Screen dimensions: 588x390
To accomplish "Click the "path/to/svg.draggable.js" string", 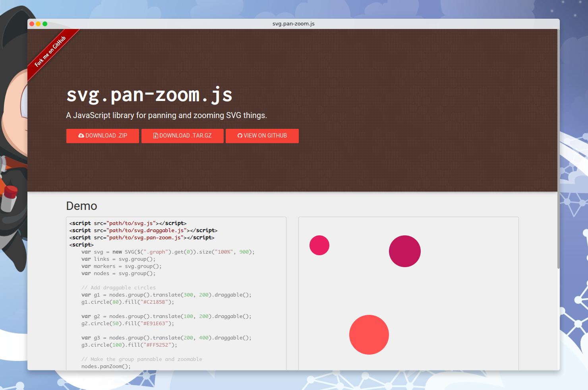I will [146, 231].
